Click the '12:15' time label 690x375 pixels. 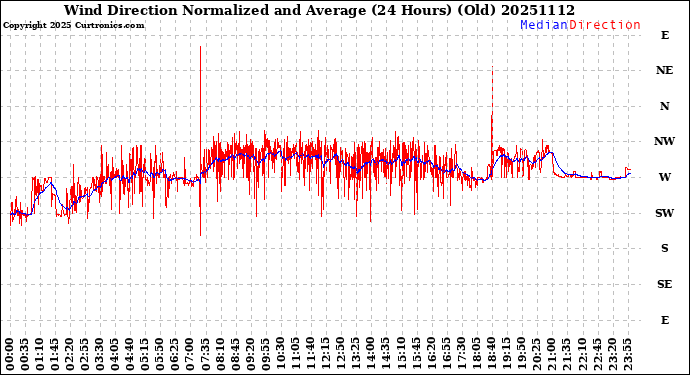(325, 355)
